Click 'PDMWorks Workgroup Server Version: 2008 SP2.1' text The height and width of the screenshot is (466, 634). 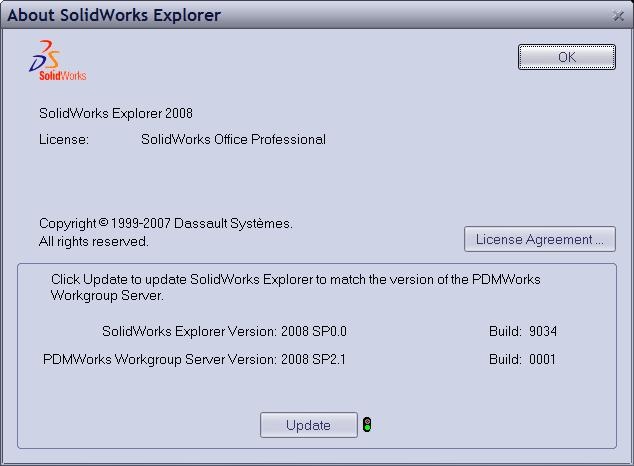pyautogui.click(x=194, y=359)
